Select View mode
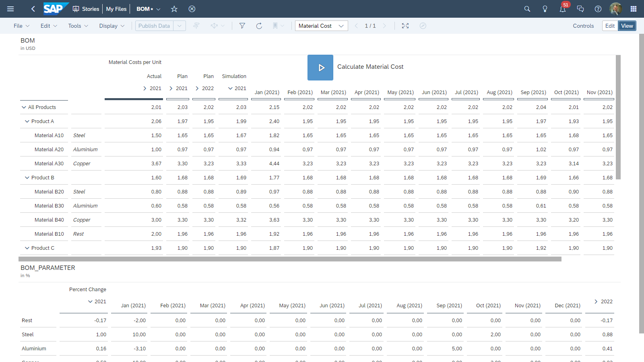Screen dimensions: 644x362 point(627,26)
